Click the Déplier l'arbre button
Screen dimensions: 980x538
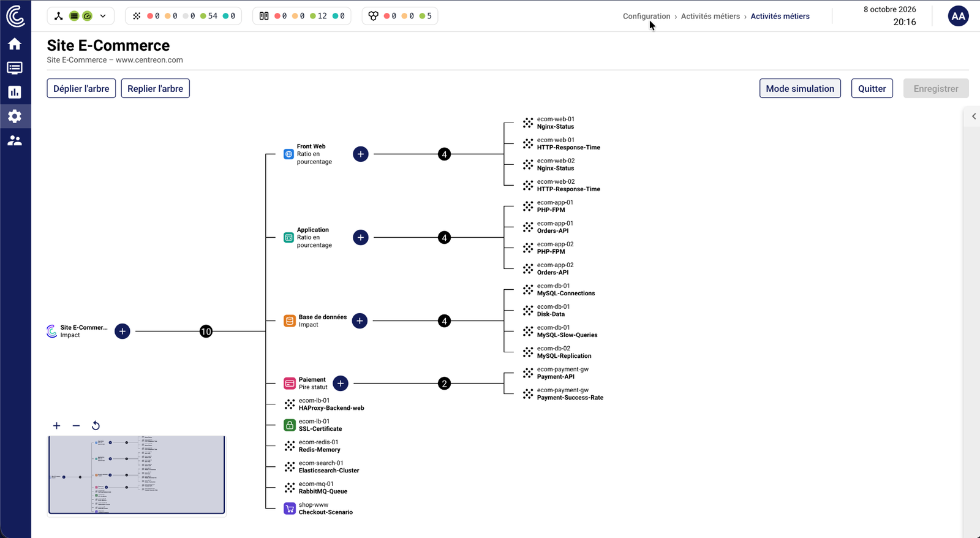81,89
